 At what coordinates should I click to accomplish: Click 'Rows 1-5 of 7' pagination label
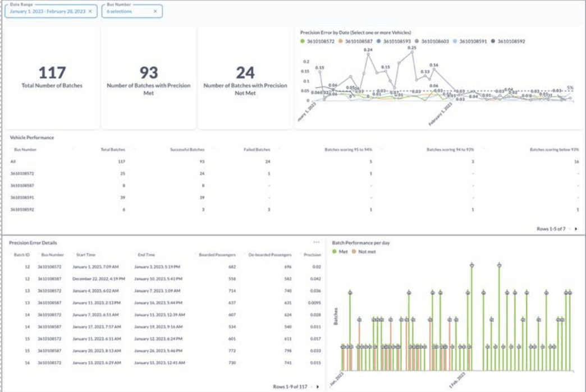point(551,229)
